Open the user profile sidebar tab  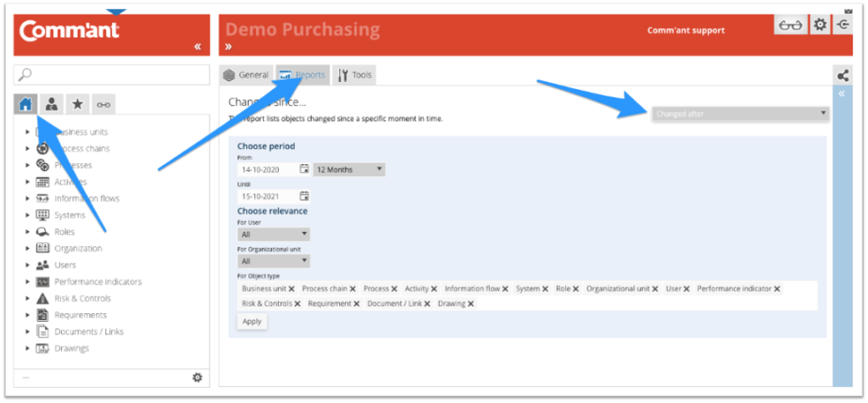(x=52, y=104)
